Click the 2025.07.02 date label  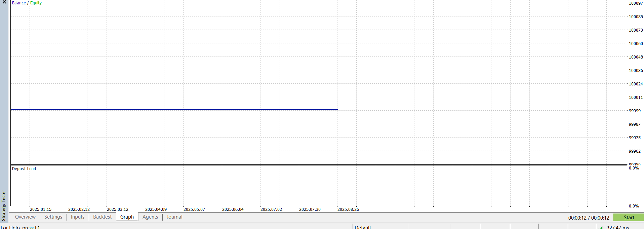tap(271, 209)
